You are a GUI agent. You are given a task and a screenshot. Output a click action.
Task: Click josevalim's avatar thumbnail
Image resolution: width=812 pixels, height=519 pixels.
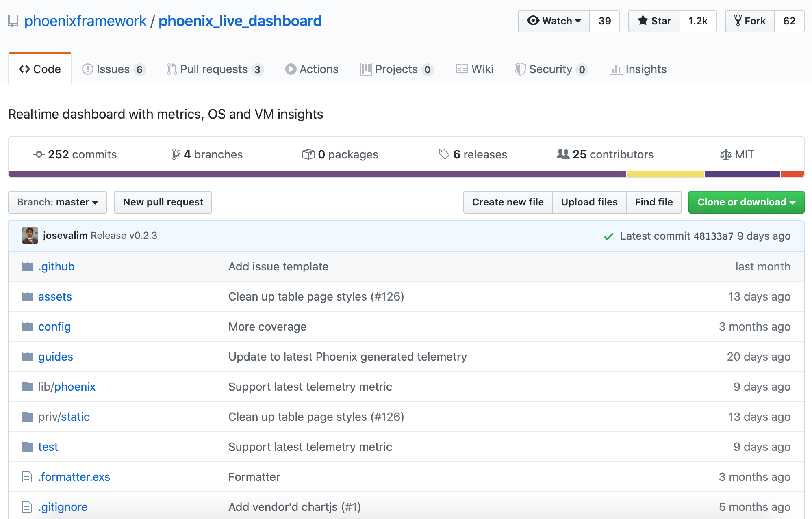(30, 236)
